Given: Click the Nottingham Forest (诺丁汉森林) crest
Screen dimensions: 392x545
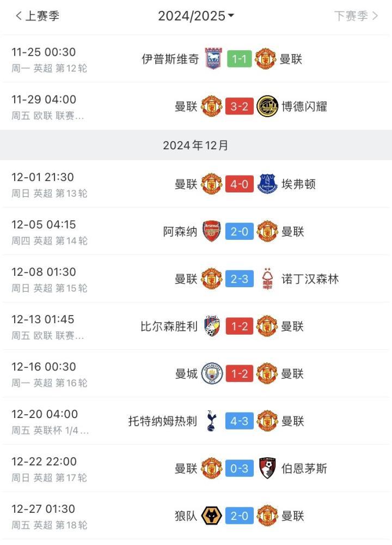Looking at the screenshot, I should pyautogui.click(x=267, y=279).
